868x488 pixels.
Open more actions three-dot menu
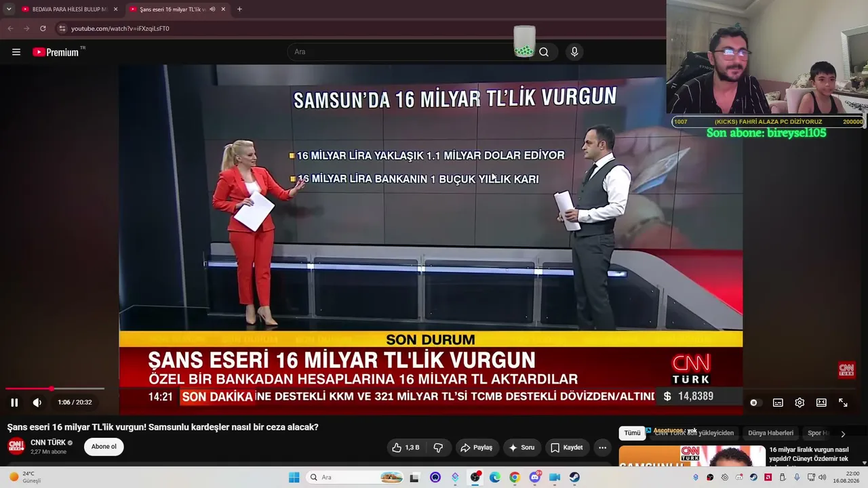coord(602,447)
